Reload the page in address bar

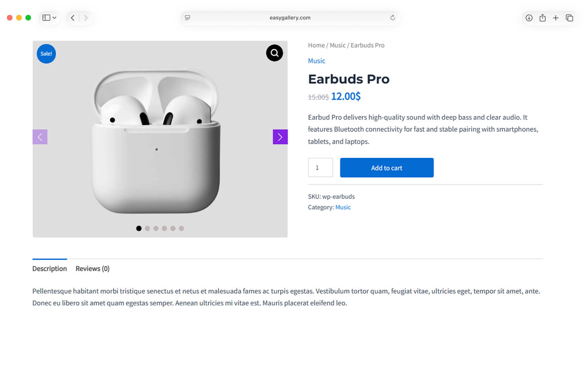coord(392,18)
